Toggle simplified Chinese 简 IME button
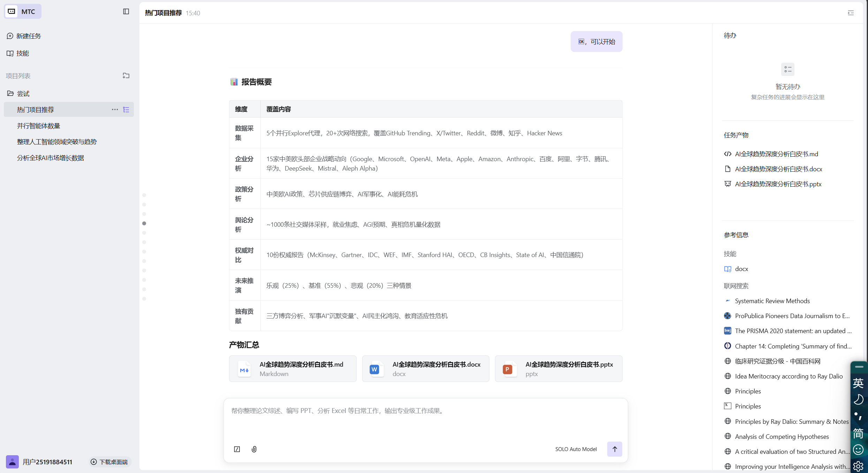868x473 pixels. tap(858, 434)
